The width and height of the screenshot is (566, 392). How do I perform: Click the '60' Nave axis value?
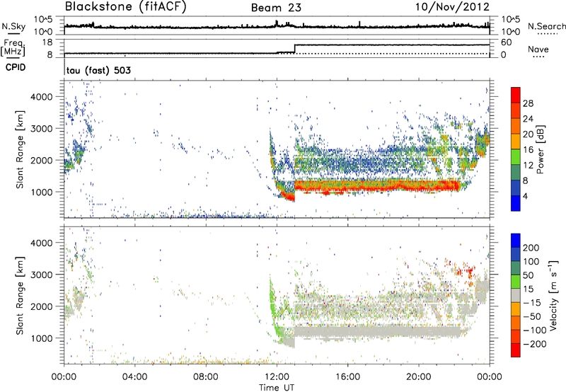(507, 42)
